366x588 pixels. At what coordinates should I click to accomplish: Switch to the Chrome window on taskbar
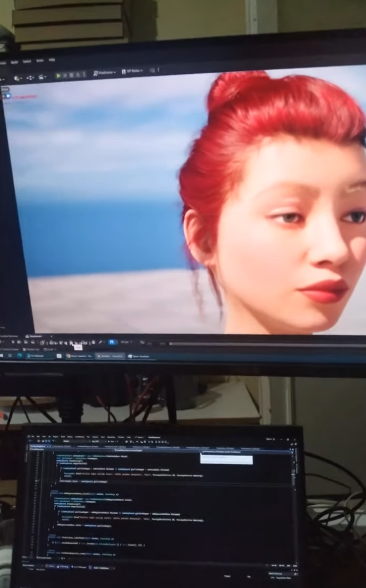click(x=79, y=356)
